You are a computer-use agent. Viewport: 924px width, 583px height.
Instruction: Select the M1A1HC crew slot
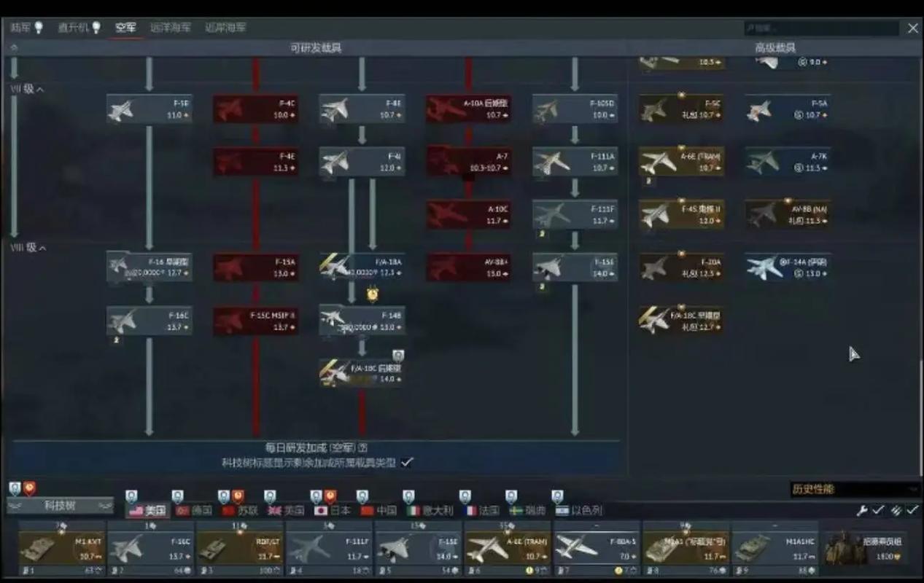tap(775, 548)
